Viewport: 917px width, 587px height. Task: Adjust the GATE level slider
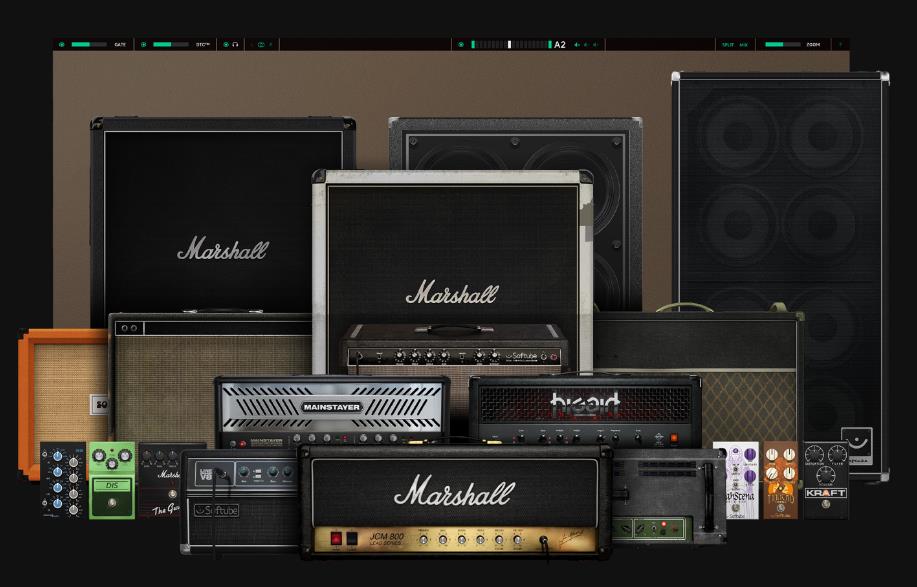(x=89, y=44)
